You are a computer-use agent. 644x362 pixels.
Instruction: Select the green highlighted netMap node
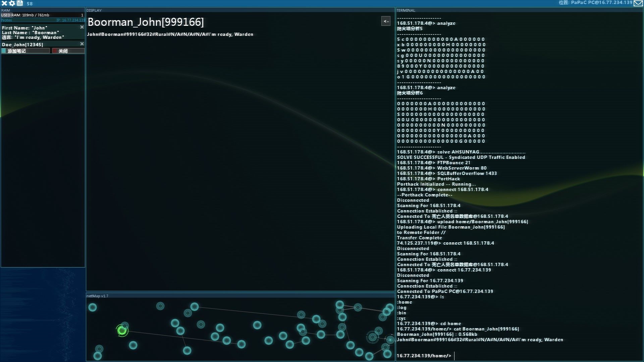pos(122,331)
